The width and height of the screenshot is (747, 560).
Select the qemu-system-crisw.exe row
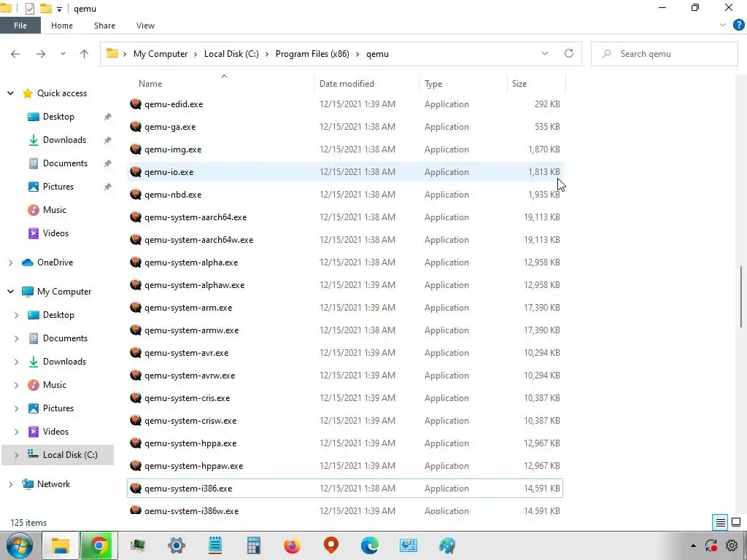click(345, 421)
